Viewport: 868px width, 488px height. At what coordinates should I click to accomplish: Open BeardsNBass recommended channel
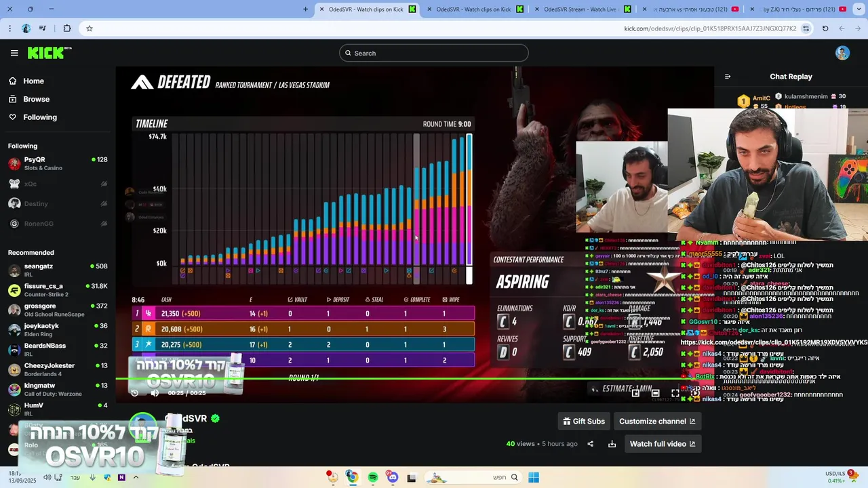point(58,350)
